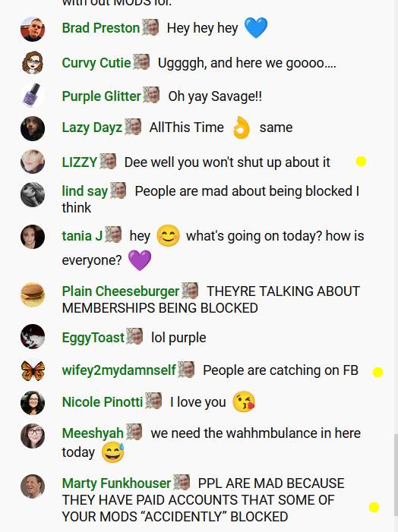Click the member badge next to LIZZY
This screenshot has width=398, height=532.
[x=108, y=161]
